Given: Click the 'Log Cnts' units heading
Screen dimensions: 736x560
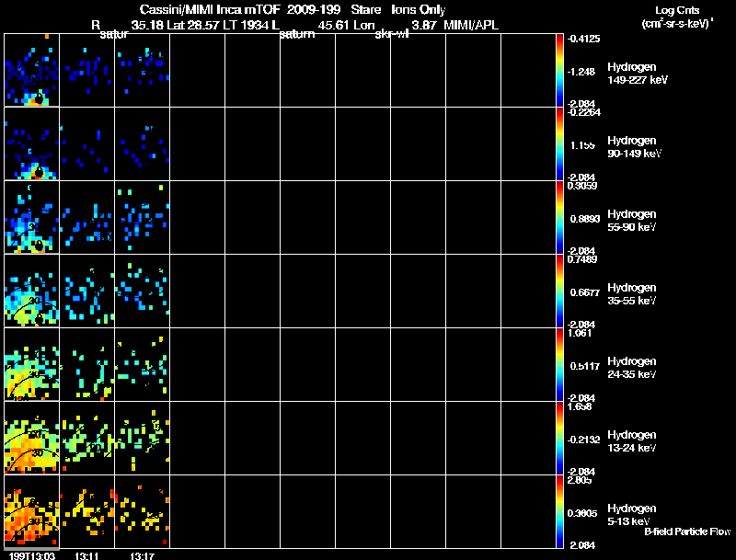Looking at the screenshot, I should (x=677, y=10).
